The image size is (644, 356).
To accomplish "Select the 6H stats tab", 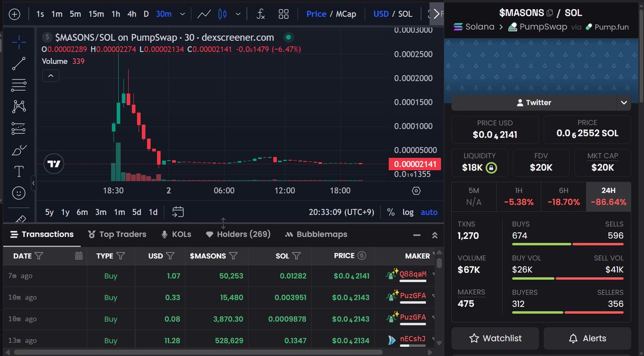I will click(x=563, y=197).
